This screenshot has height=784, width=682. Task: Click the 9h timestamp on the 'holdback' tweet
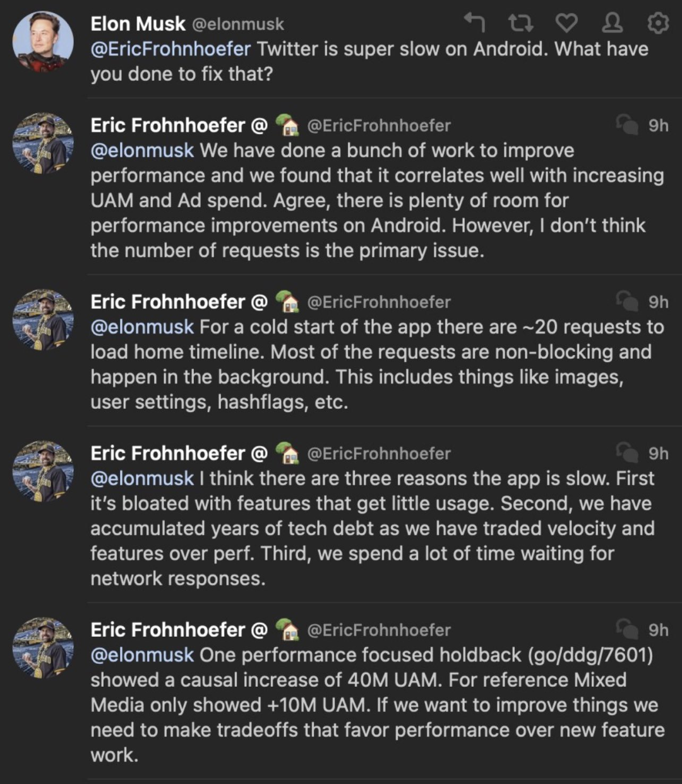(x=658, y=630)
